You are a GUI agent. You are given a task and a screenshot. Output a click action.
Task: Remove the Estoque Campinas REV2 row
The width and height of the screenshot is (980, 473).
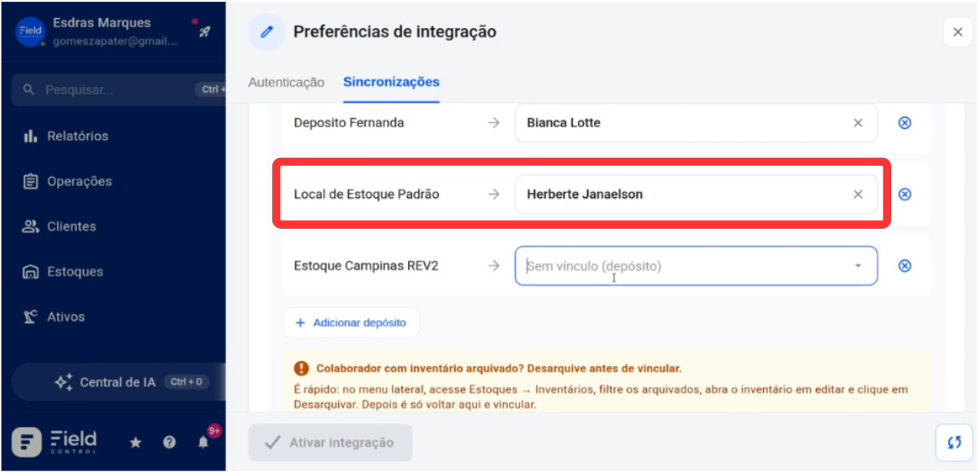(x=904, y=266)
